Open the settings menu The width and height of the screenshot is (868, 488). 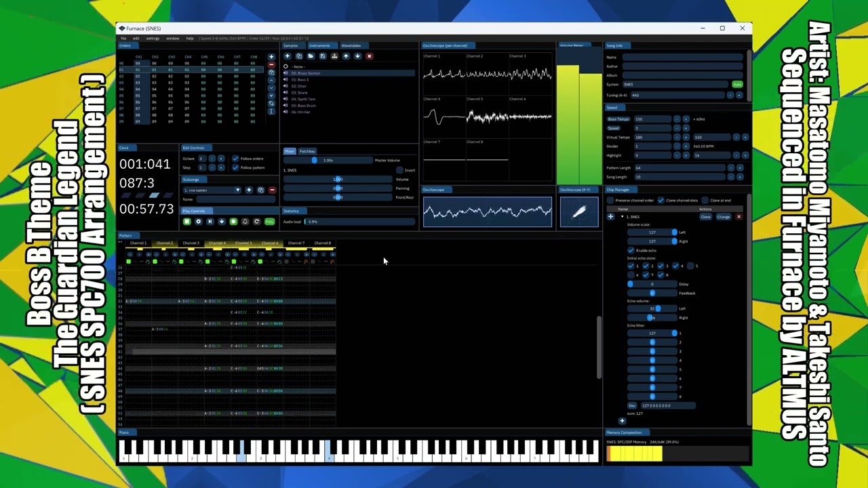153,38
